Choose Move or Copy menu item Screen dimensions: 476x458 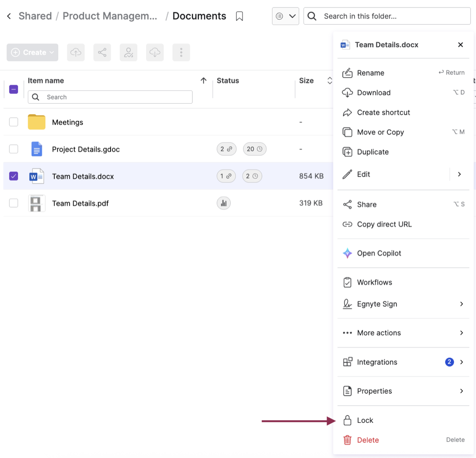click(x=380, y=132)
